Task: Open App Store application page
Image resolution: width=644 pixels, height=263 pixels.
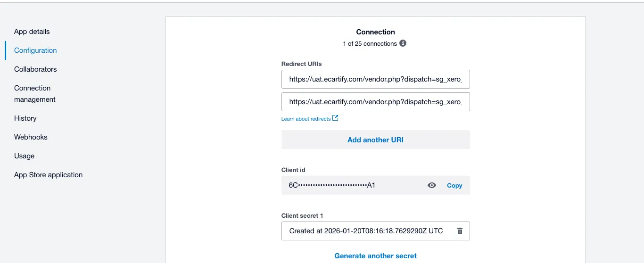Action: (x=48, y=175)
